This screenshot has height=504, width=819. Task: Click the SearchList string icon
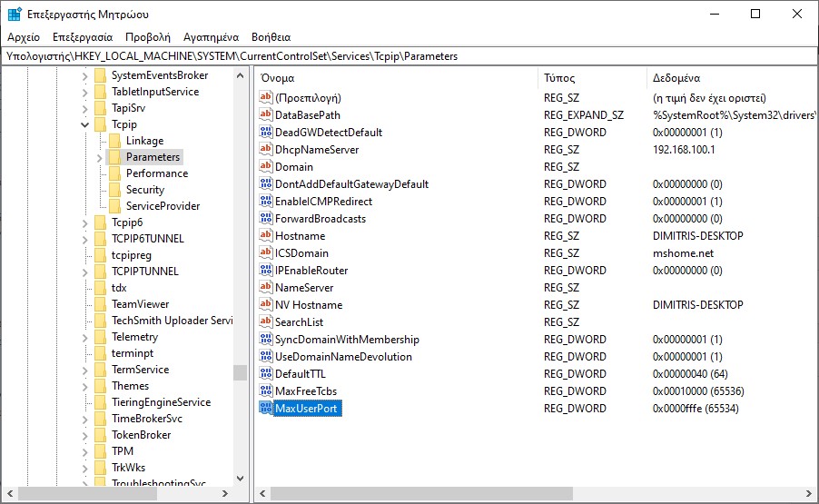266,321
